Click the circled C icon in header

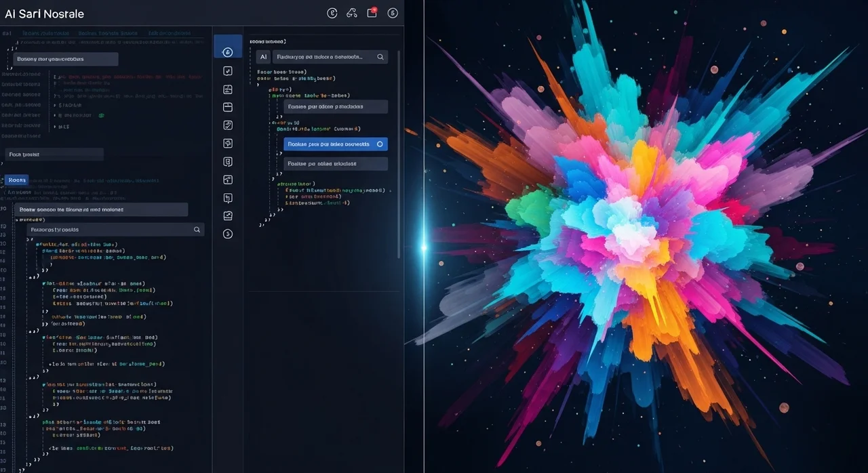coord(332,13)
